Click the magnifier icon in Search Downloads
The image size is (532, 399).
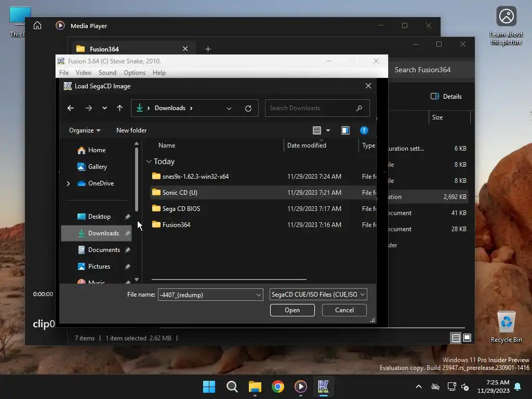pos(360,108)
